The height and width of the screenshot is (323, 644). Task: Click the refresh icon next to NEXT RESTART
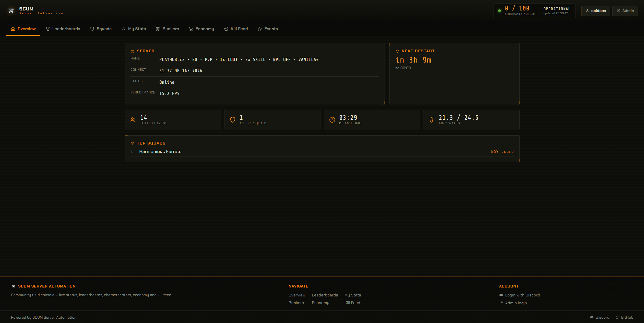397,51
